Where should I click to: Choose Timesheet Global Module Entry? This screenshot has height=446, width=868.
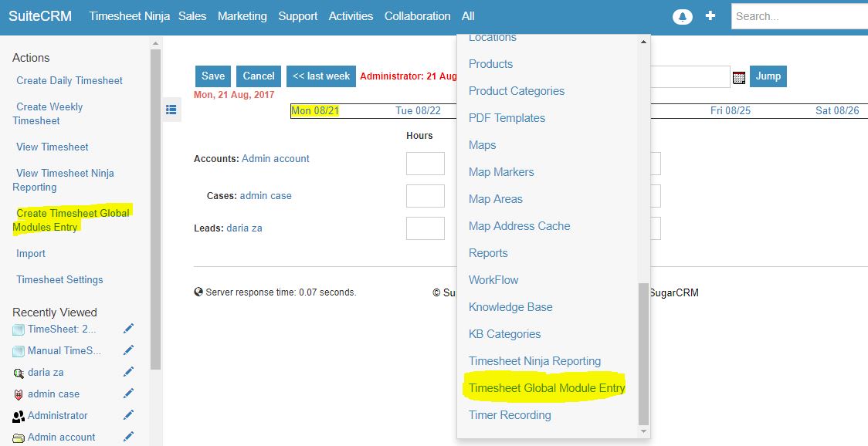pyautogui.click(x=547, y=388)
